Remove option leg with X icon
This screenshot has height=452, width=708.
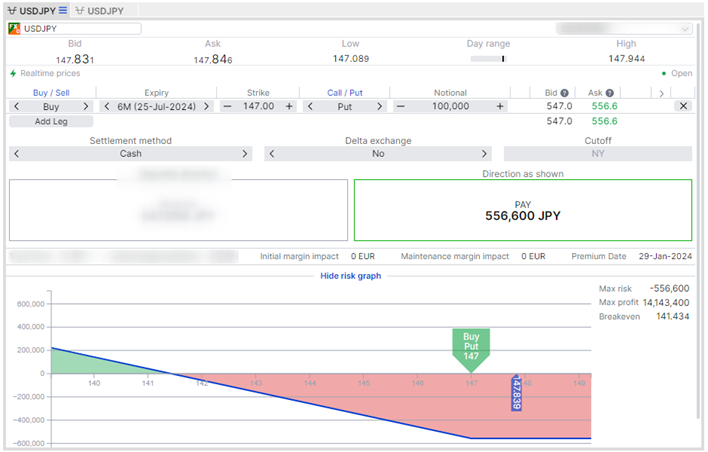(683, 106)
